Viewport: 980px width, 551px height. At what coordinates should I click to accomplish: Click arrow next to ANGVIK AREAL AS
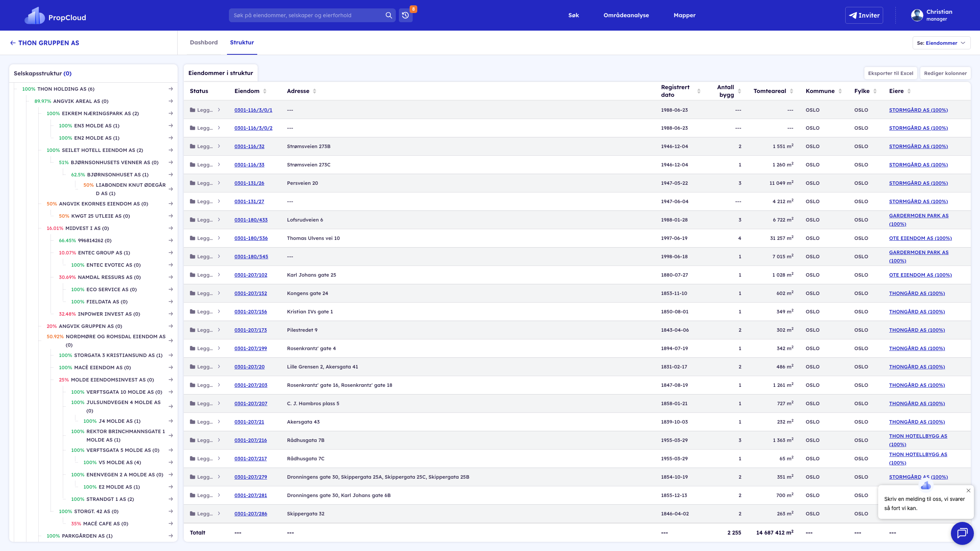[171, 101]
